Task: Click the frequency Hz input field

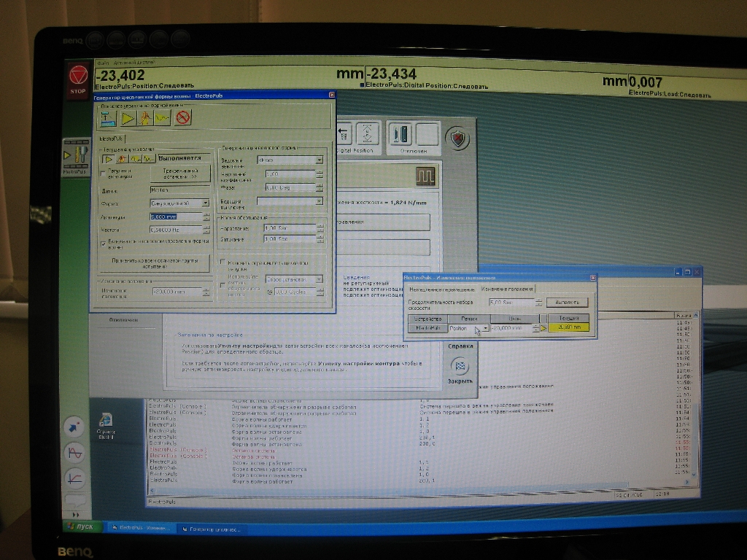Action: pos(177,230)
